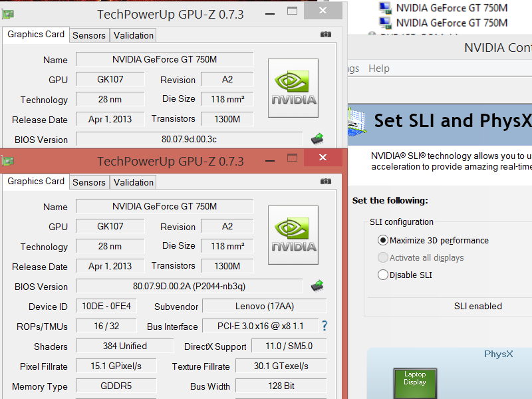Image resolution: width=532 pixels, height=399 pixels.
Task: Click the icon beside the Set SLI and PhysX heading
Action: 357,122
